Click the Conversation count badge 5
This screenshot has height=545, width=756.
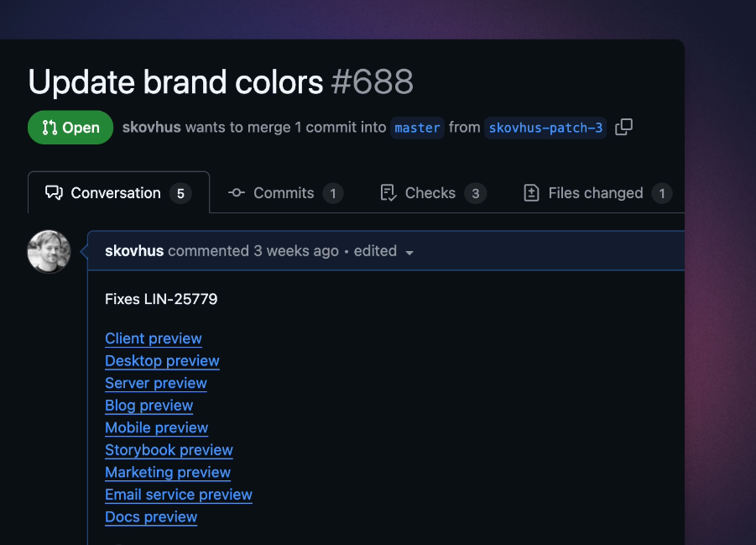coord(180,194)
